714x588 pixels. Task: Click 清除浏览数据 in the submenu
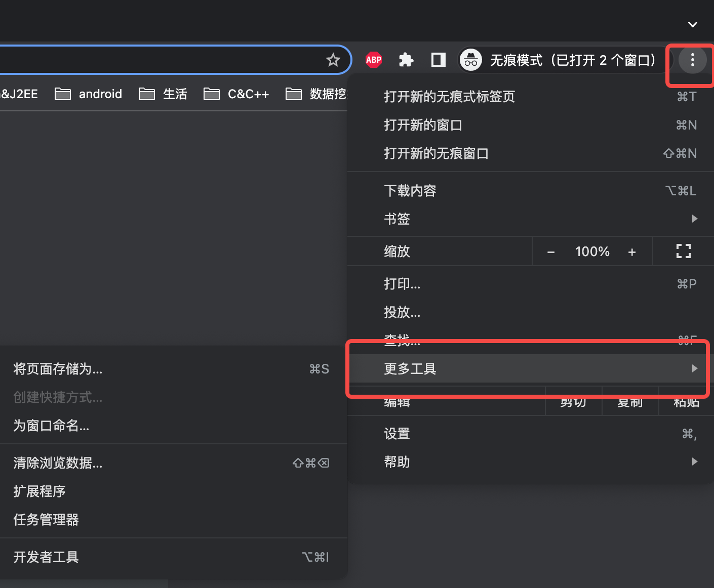(x=58, y=463)
